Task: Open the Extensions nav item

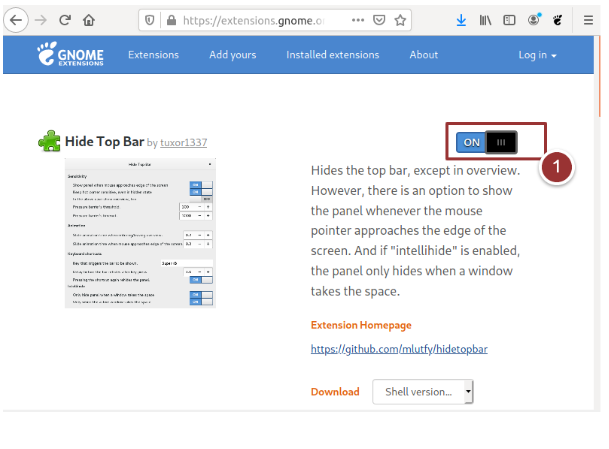Action: point(153,55)
